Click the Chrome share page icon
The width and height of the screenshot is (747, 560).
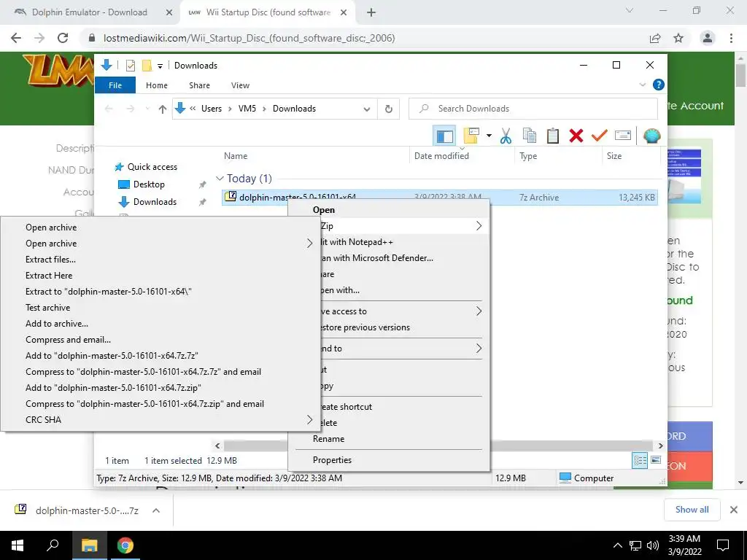pos(655,38)
